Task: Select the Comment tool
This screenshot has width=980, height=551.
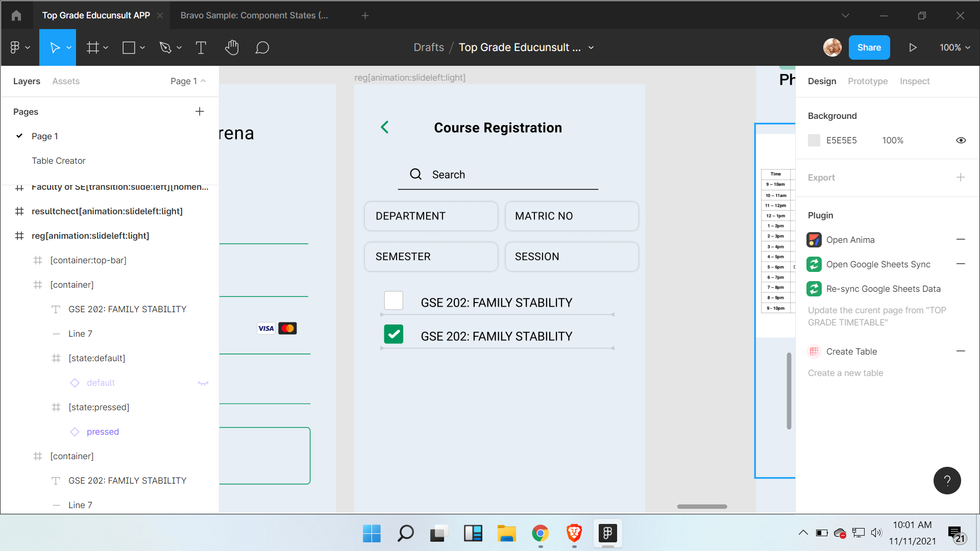Action: tap(262, 47)
